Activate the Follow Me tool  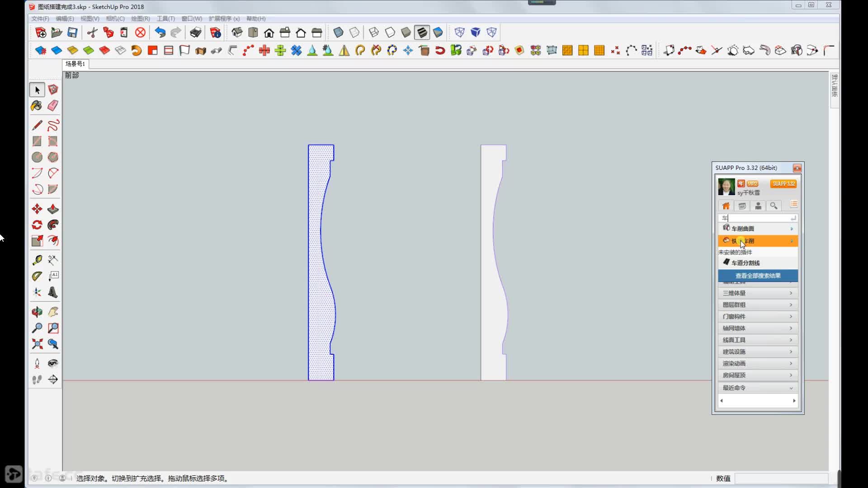53,225
